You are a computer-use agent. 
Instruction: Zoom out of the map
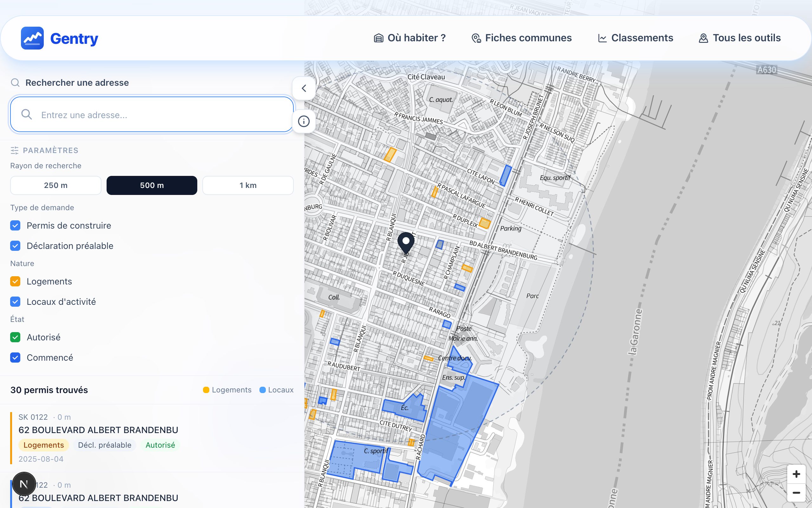click(796, 493)
